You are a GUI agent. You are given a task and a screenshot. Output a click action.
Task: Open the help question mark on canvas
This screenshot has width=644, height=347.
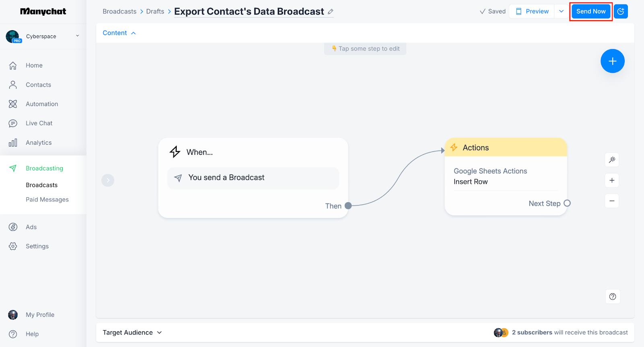click(613, 297)
